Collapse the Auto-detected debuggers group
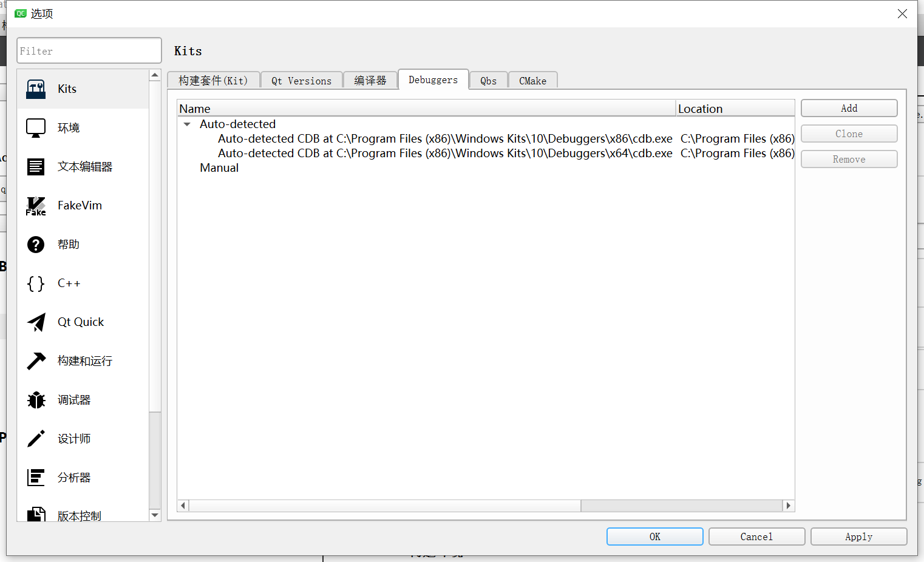Viewport: 924px width, 562px height. point(187,124)
